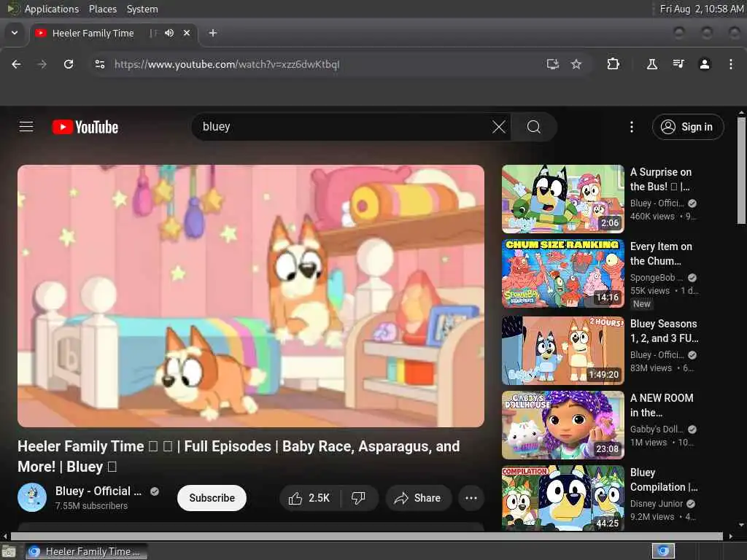Open 'Every Item on the Chum...' title
Viewport: 747px width, 560px height.
(x=661, y=254)
